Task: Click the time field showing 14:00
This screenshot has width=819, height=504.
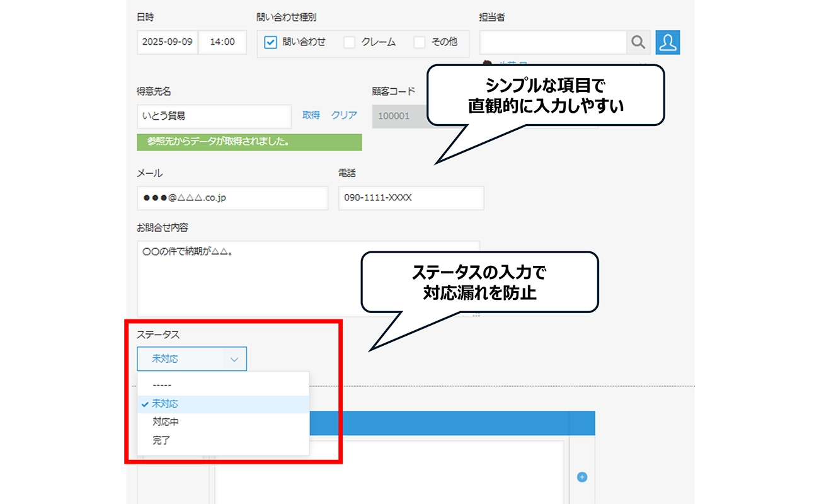Action: 222,42
